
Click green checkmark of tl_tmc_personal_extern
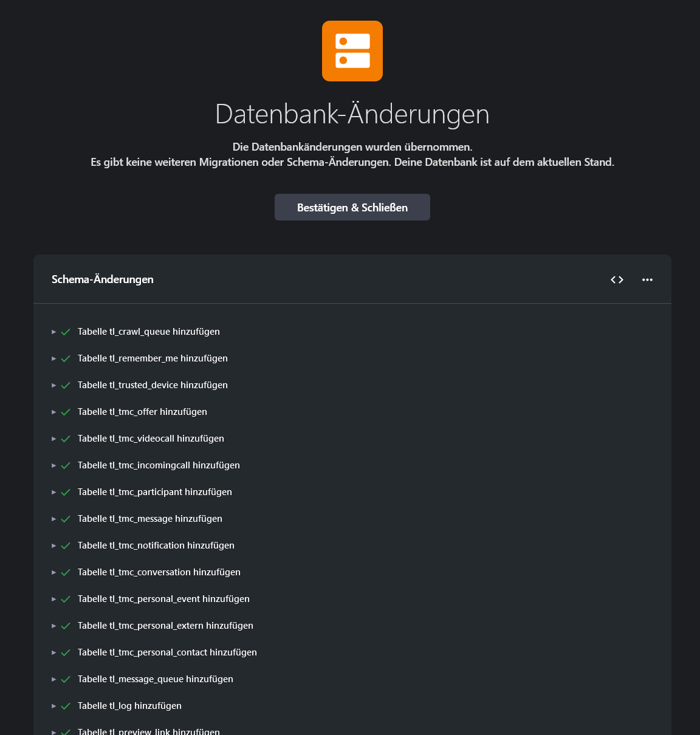(x=66, y=626)
